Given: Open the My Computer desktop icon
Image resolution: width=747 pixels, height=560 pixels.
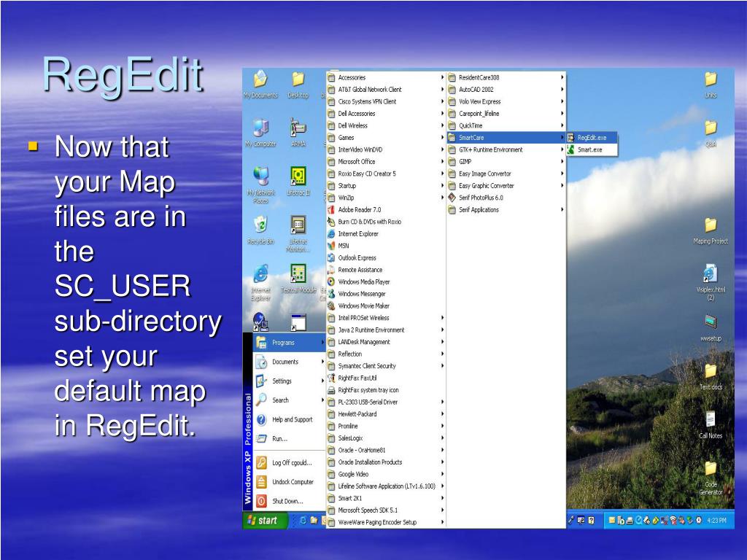Looking at the screenshot, I should coord(260,133).
